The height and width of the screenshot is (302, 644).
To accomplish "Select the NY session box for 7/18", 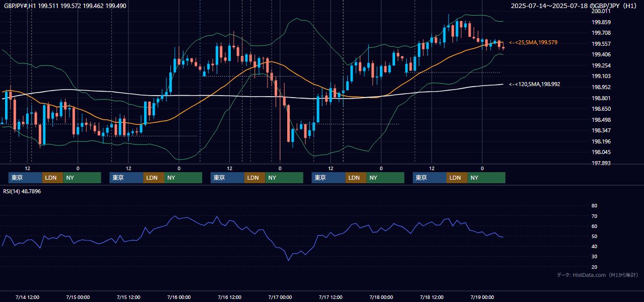I will (x=486, y=178).
